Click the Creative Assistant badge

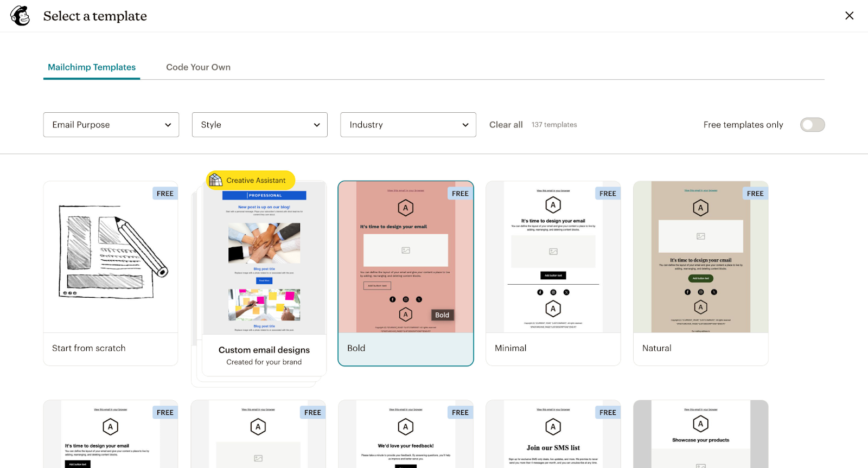click(251, 180)
